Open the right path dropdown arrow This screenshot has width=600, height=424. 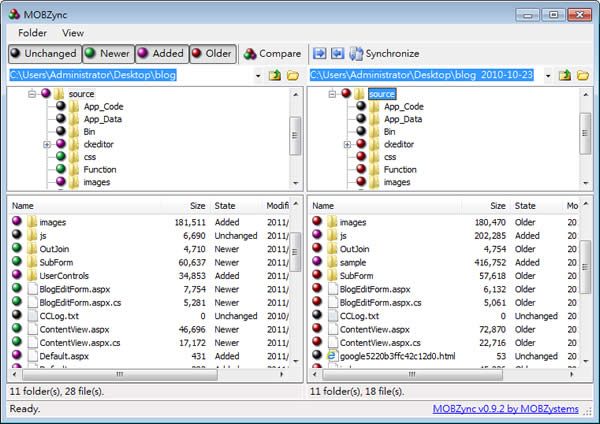click(548, 75)
